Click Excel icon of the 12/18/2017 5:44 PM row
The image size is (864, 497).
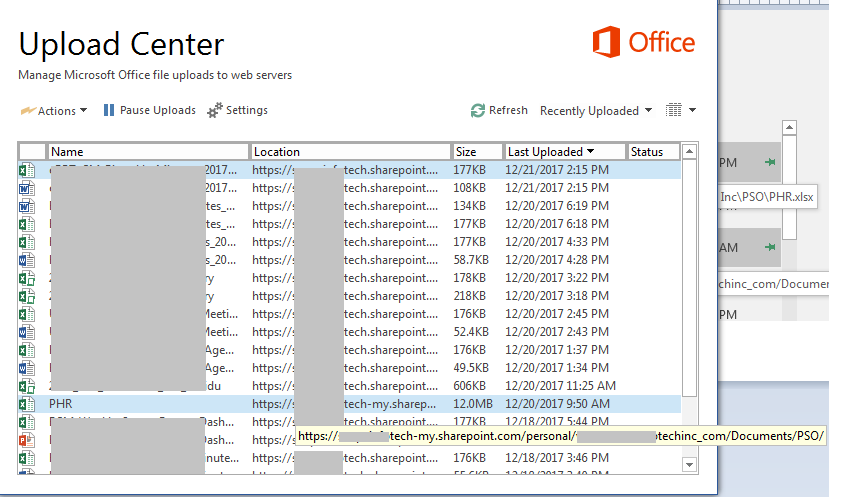coord(26,422)
